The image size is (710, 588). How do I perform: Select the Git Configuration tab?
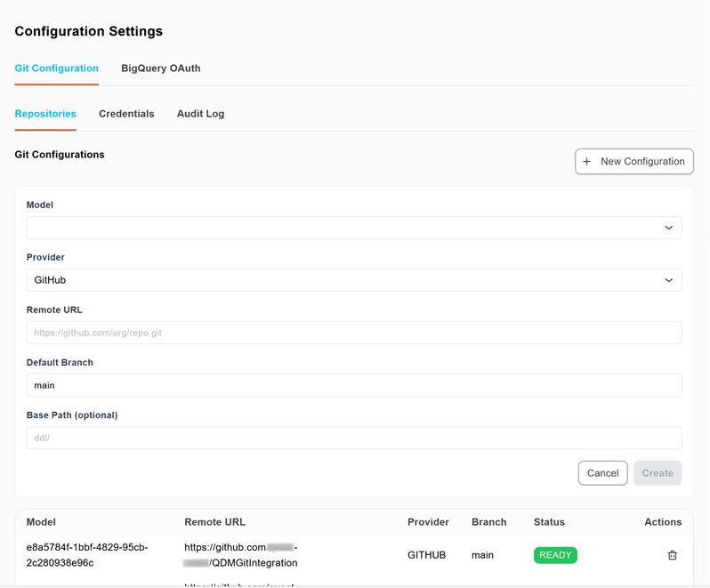click(x=57, y=68)
